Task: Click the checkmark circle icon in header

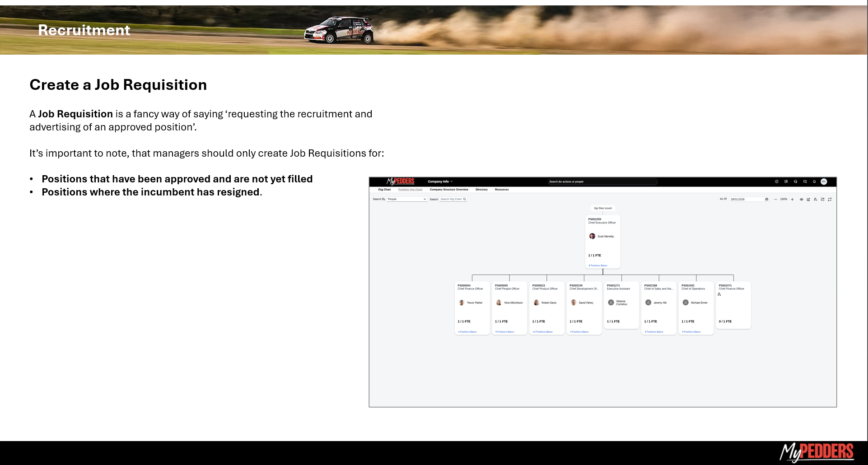Action: click(x=777, y=181)
